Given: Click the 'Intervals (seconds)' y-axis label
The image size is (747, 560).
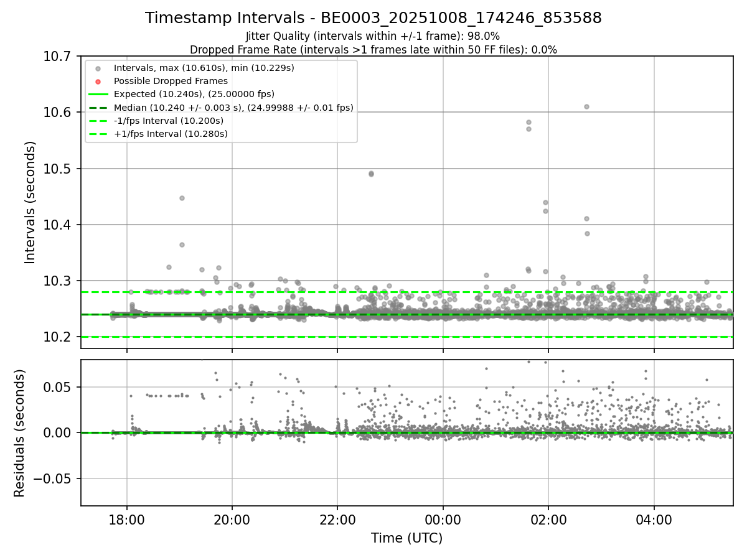Looking at the screenshot, I should click(31, 202).
